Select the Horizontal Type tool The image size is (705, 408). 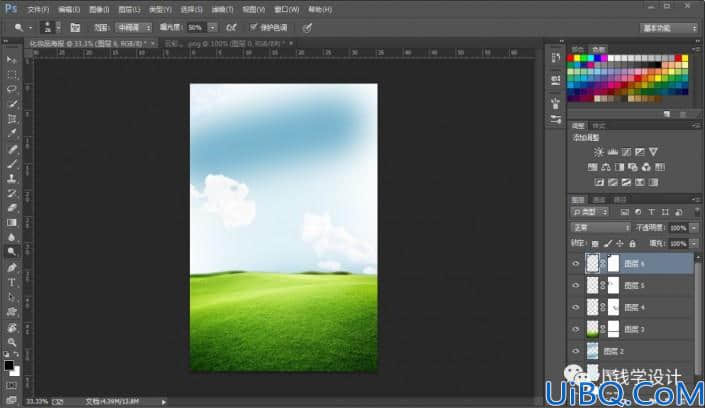tap(12, 282)
